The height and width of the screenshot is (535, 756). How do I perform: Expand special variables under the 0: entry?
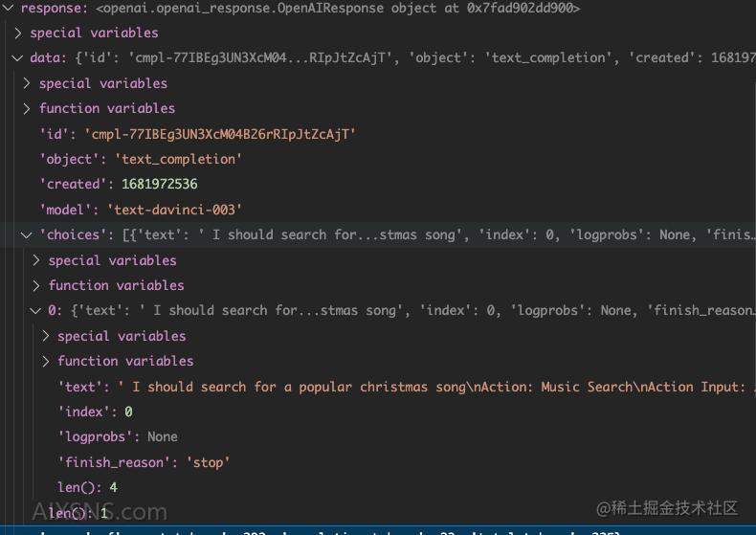[46, 336]
